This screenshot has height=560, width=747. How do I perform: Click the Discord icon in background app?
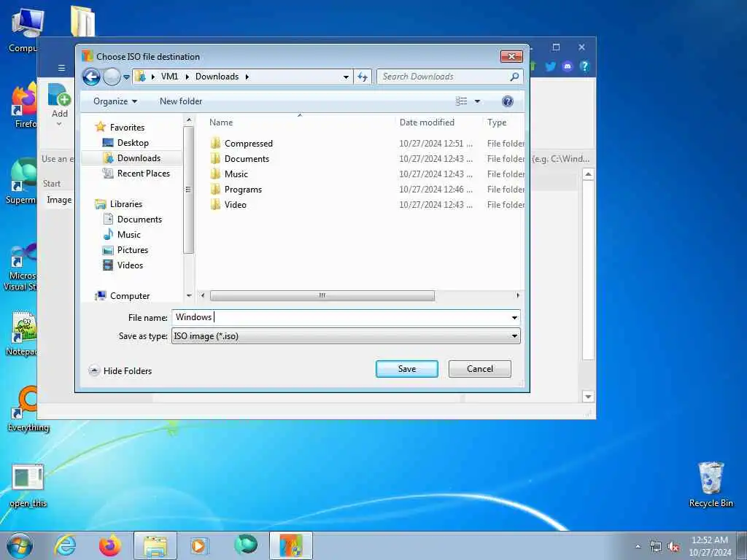[567, 66]
